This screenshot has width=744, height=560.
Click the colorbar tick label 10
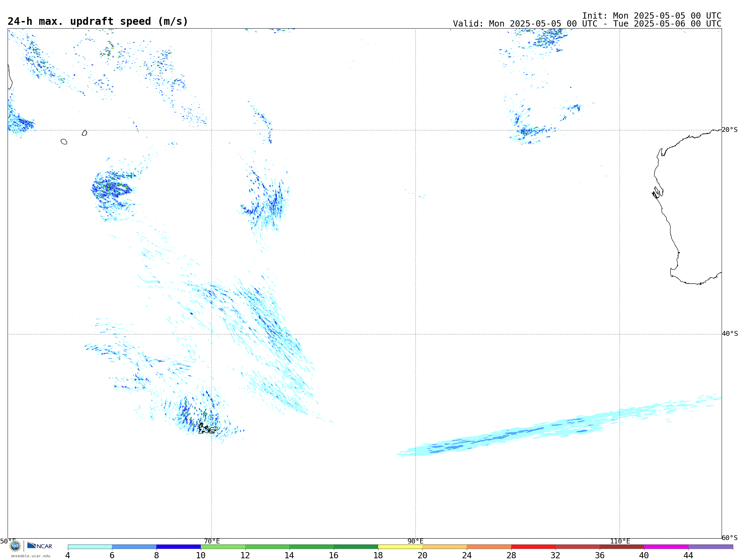pos(201,555)
